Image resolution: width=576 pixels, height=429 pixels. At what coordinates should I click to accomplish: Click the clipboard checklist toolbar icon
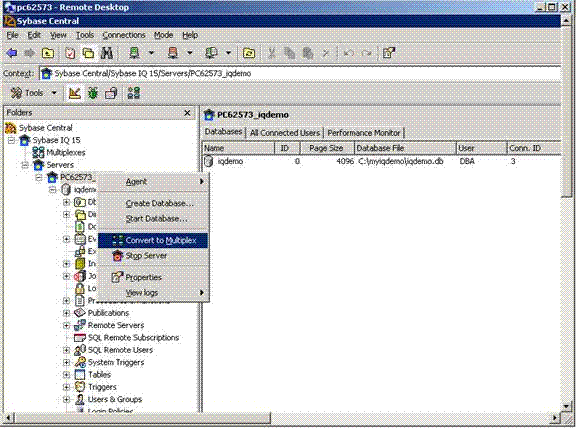coord(70,54)
